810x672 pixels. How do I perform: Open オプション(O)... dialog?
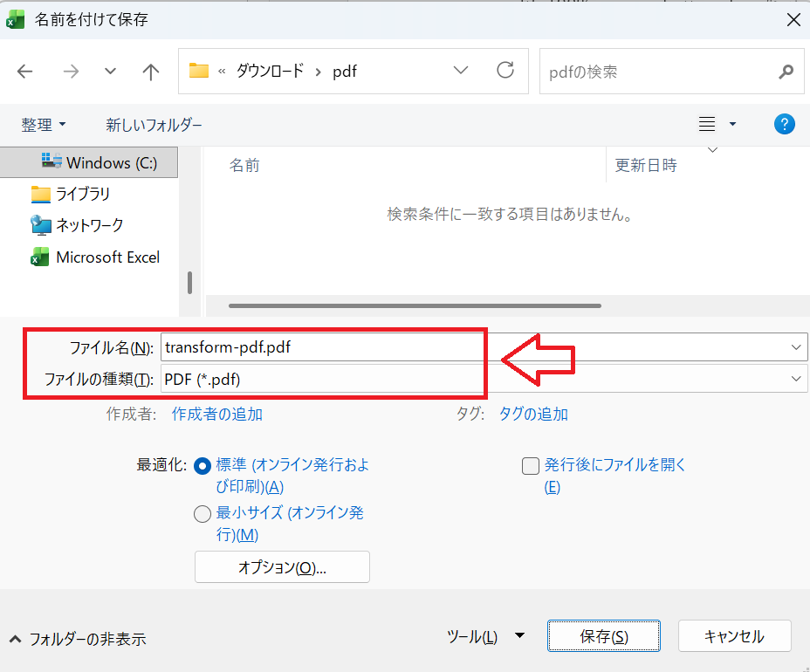click(x=282, y=567)
